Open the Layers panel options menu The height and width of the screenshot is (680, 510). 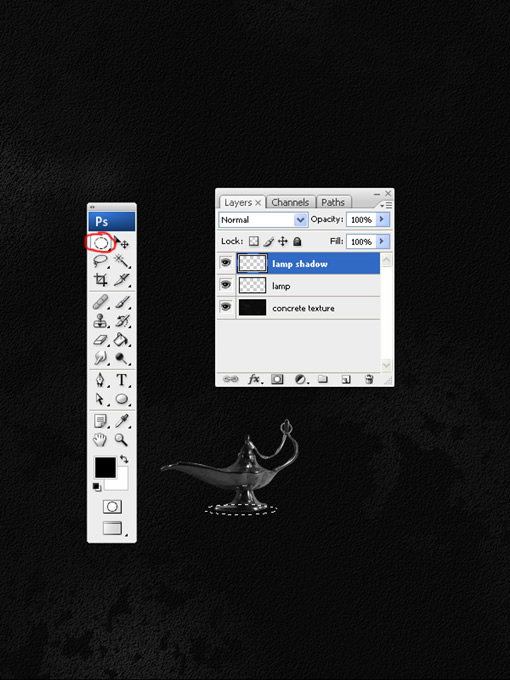click(x=386, y=205)
